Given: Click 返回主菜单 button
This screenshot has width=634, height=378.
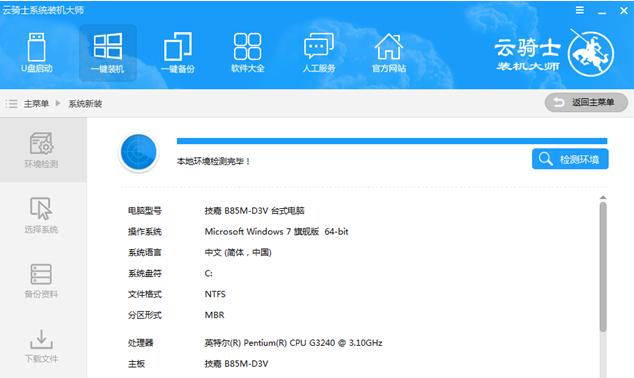Looking at the screenshot, I should [586, 102].
